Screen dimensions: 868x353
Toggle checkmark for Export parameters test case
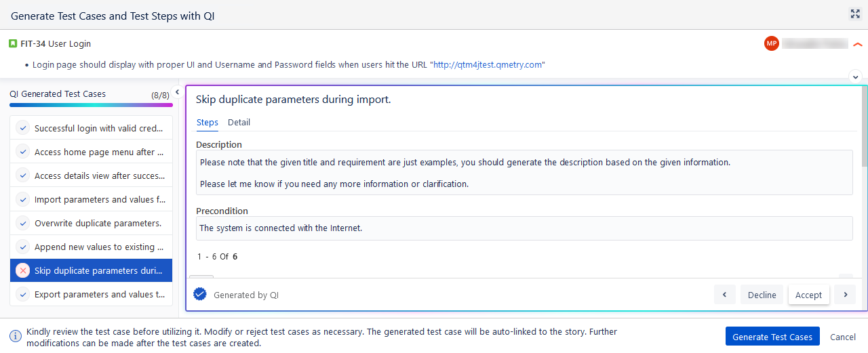pyautogui.click(x=23, y=294)
